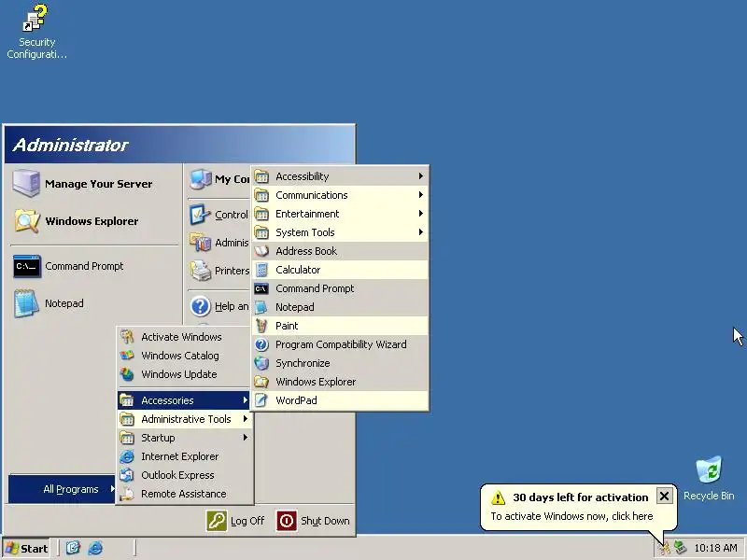Viewport: 747px width, 560px height.
Task: Click the Program Compatibility Wizard icon
Action: (261, 344)
